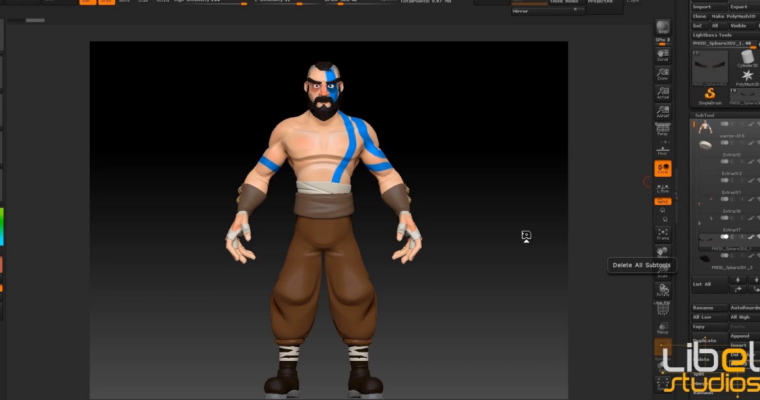Click the Extract7 subtool name

[x=731, y=230]
